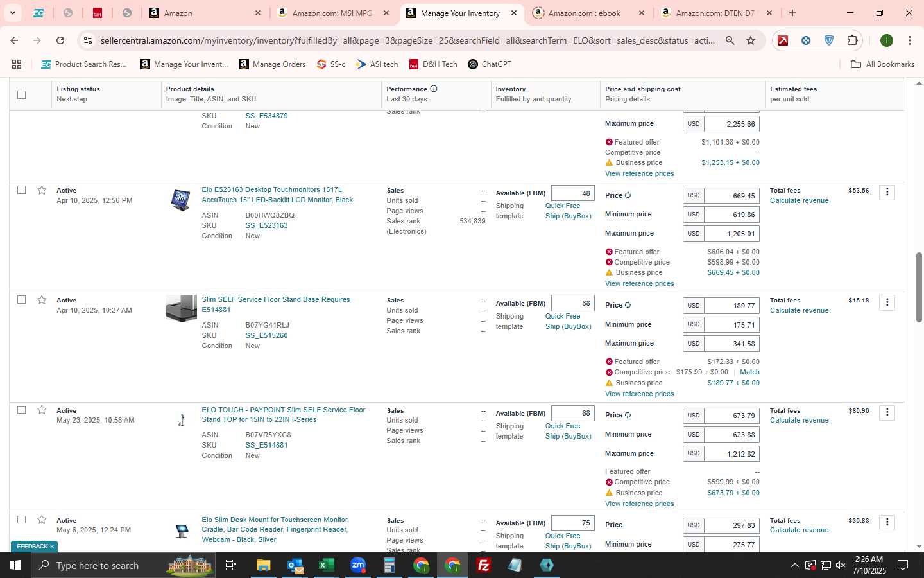This screenshot has height=578, width=924.
Task: Select the Elo Slim Desk Mount row checkbox
Action: coord(21,520)
